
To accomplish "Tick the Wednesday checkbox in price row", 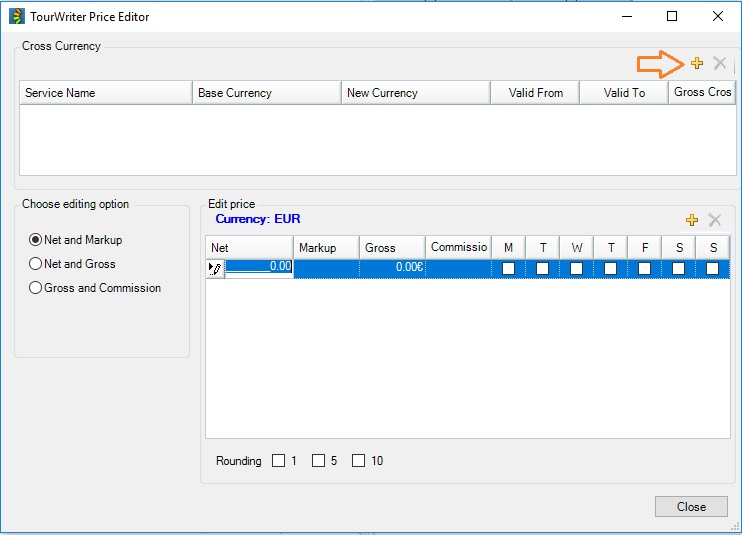I will (576, 268).
